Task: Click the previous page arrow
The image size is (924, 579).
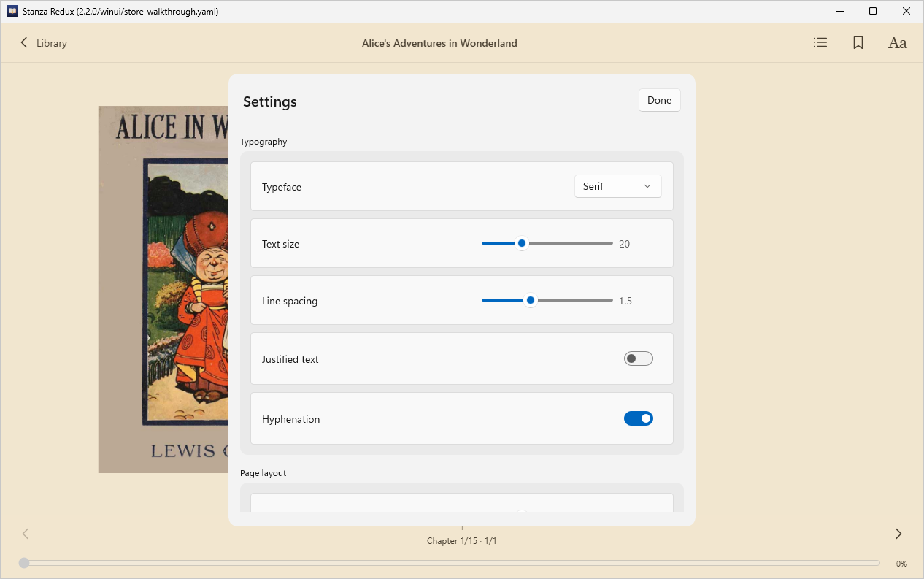Action: [x=26, y=534]
